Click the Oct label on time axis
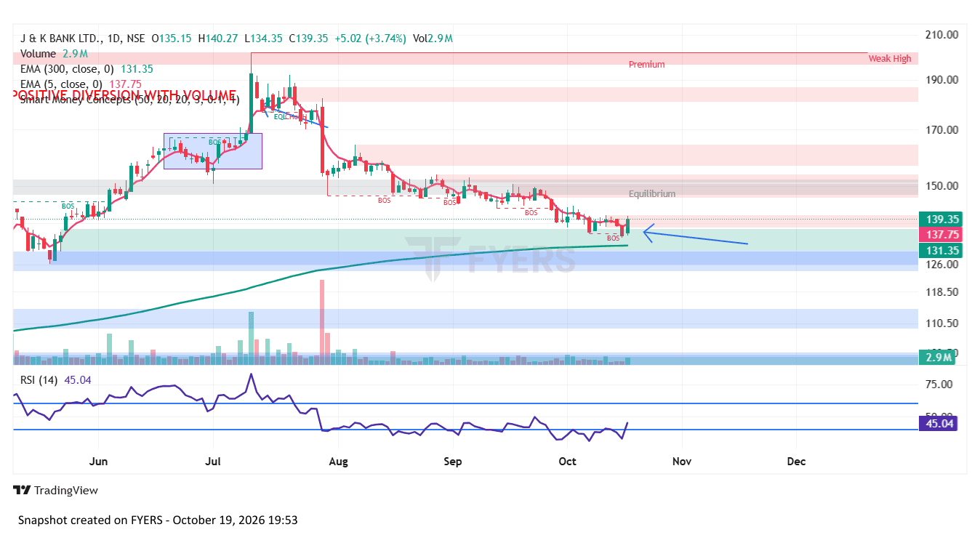This screenshot has width=980, height=535. click(567, 461)
